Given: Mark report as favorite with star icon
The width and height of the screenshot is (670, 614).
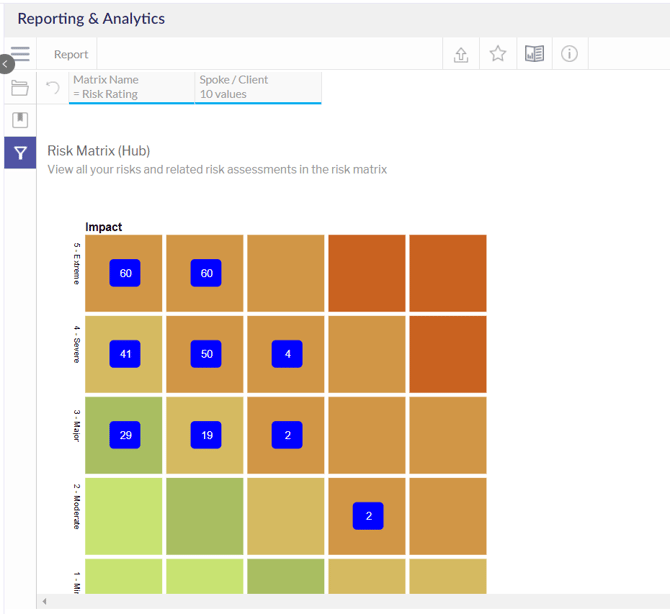Looking at the screenshot, I should (x=497, y=55).
